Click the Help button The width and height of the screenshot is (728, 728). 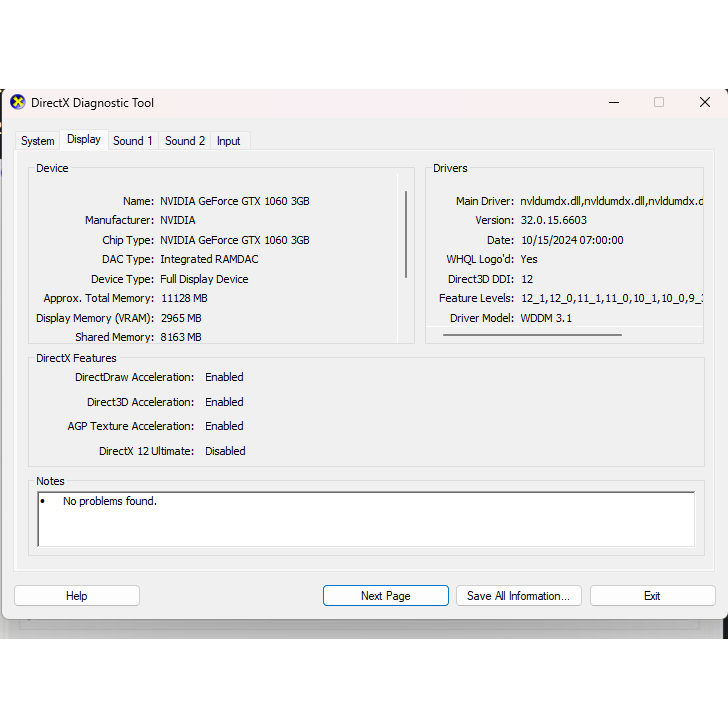click(x=77, y=596)
